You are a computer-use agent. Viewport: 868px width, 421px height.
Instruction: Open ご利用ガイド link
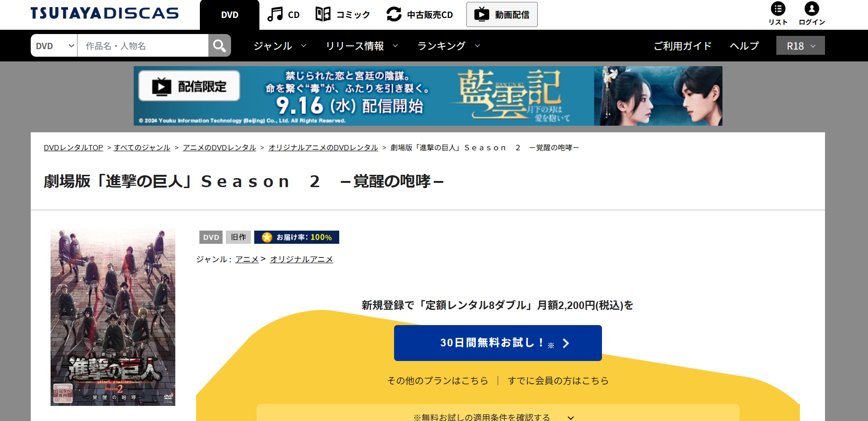pos(682,46)
